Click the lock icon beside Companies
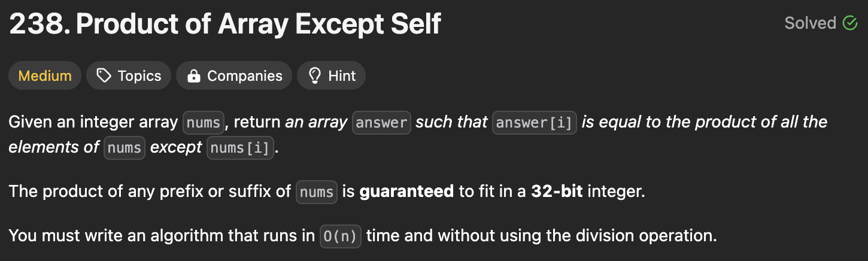This screenshot has height=261, width=868. [x=193, y=76]
